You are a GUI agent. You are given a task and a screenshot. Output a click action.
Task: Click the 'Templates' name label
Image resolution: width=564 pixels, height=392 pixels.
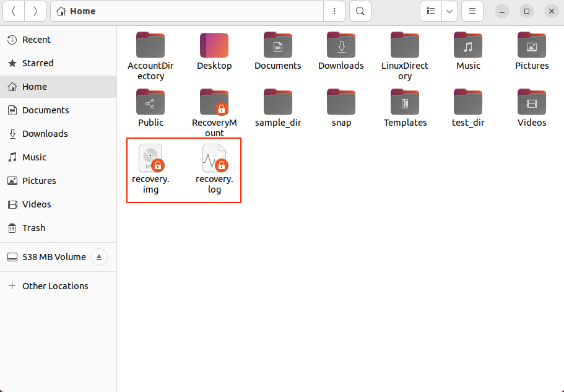pos(405,123)
